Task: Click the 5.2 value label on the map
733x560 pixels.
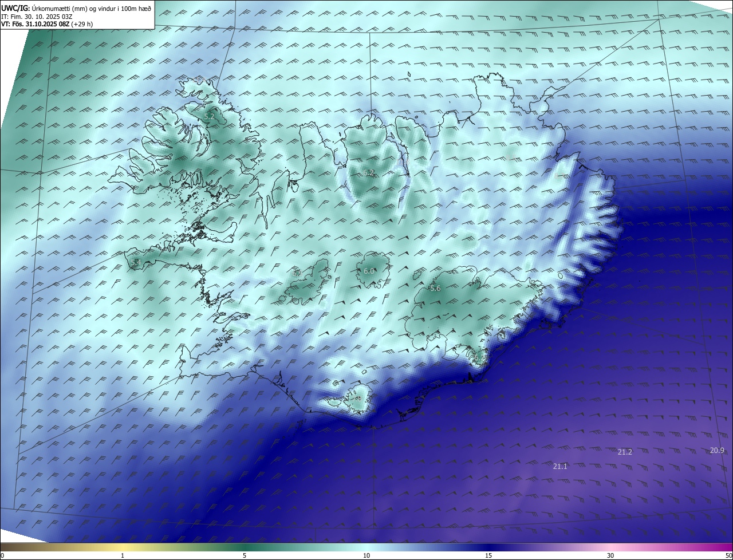Action: [209, 116]
